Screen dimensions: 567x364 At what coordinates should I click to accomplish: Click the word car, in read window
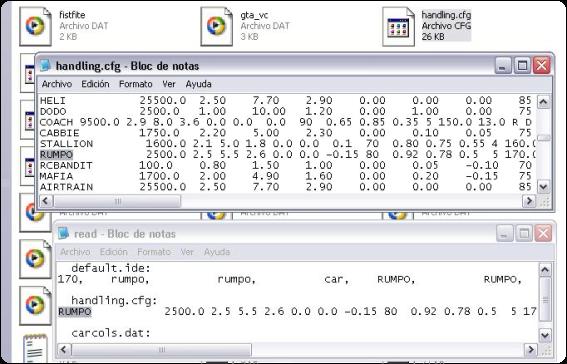click(x=337, y=279)
